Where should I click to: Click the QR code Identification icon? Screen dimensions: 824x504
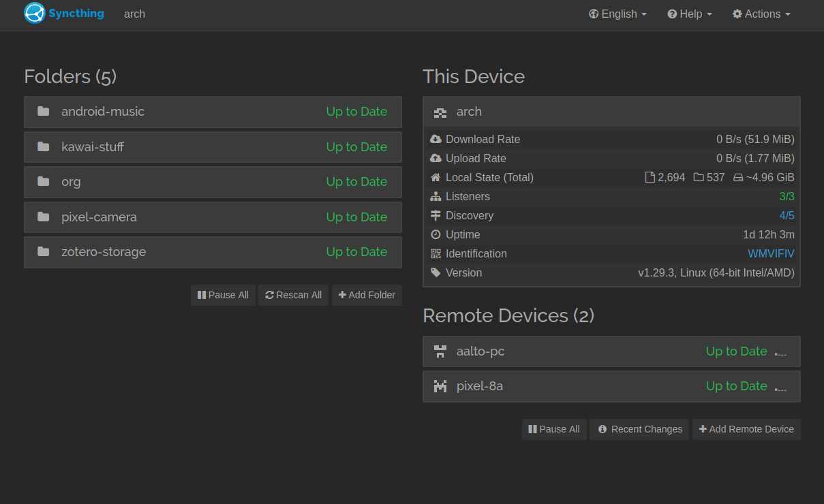click(x=436, y=253)
